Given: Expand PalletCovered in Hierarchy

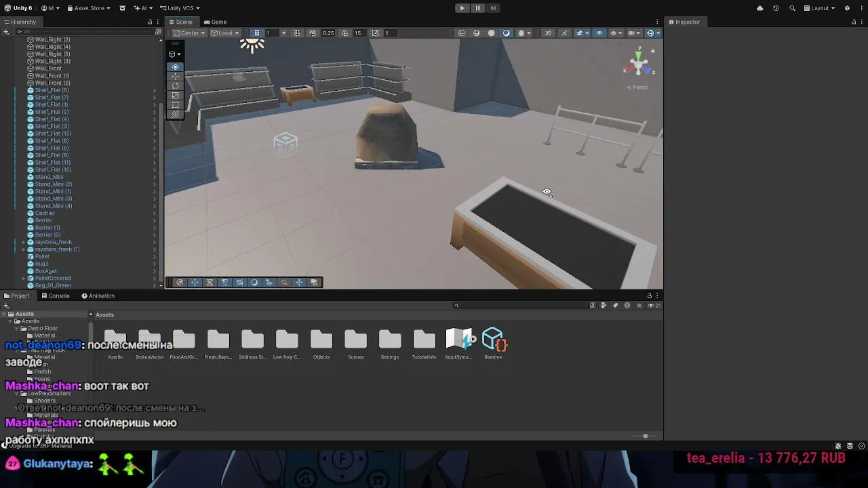Looking at the screenshot, I should pos(24,278).
